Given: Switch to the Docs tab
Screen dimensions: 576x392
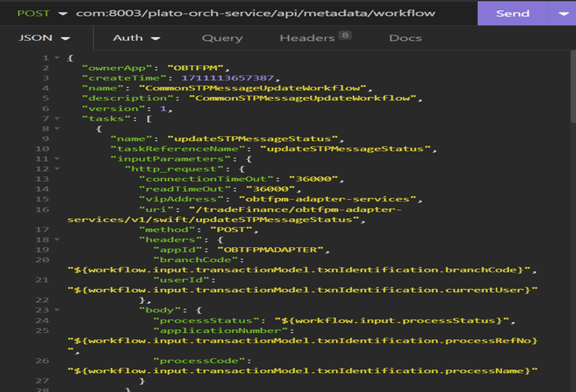Looking at the screenshot, I should tap(405, 38).
